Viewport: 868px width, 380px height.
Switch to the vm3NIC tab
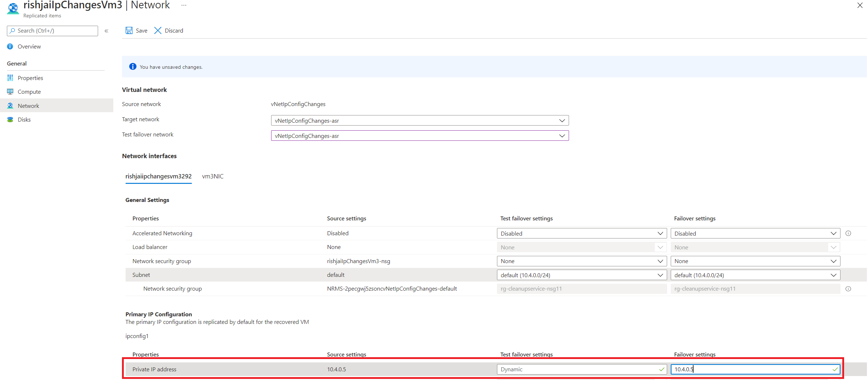click(212, 176)
